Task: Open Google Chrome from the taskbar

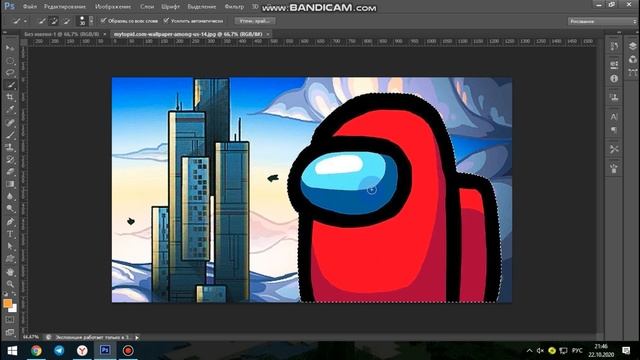Action: click(36, 350)
